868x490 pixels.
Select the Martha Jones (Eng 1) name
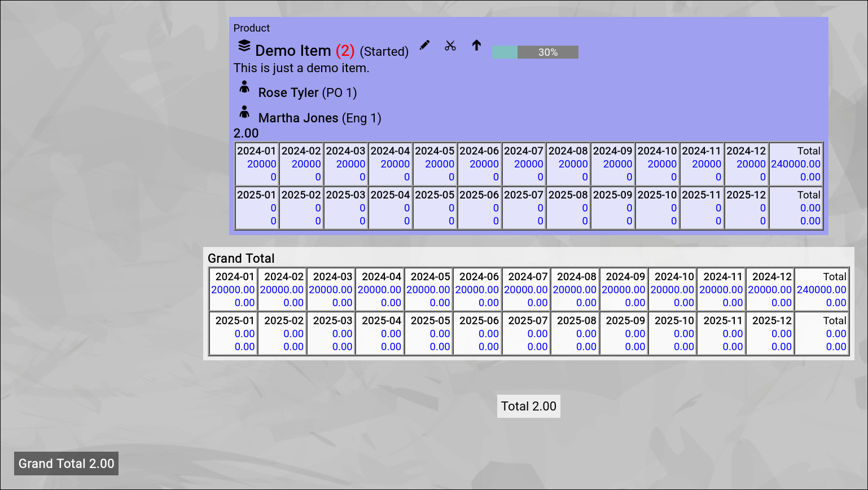point(319,118)
